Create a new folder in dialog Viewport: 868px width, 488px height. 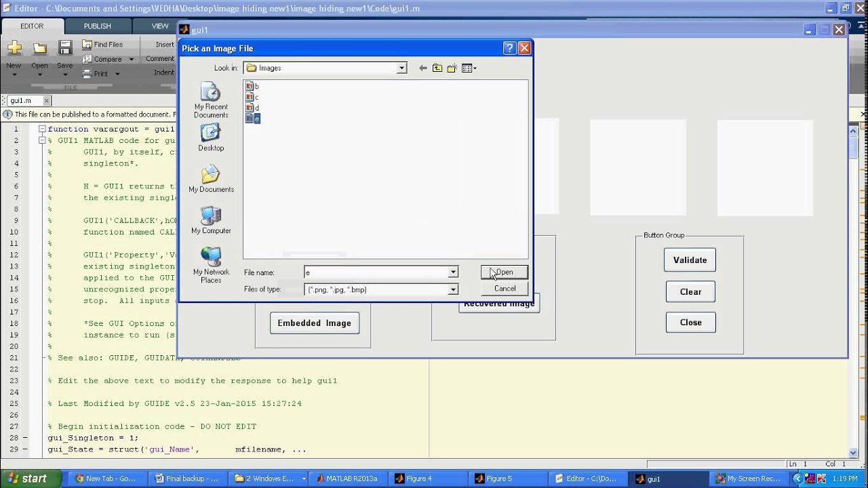tap(452, 68)
